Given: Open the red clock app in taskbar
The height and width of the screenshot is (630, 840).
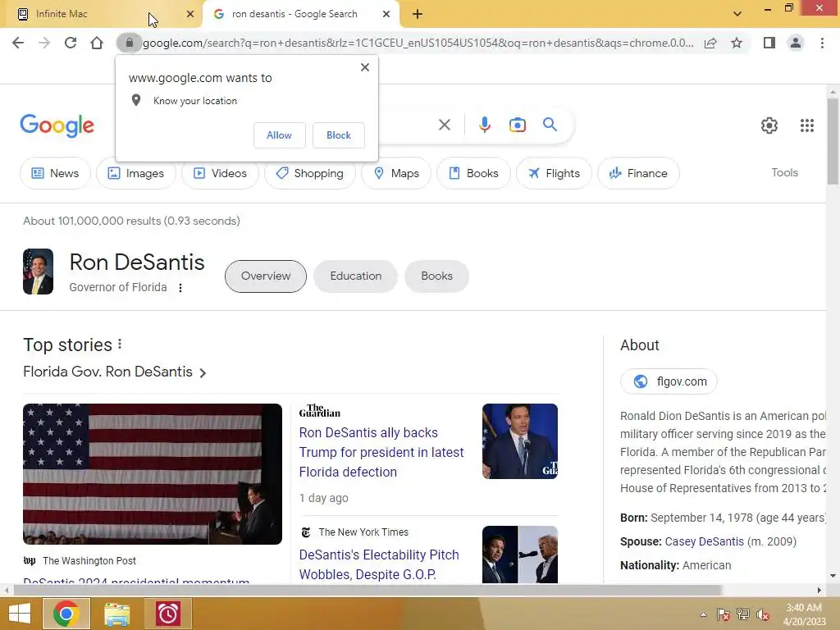Looking at the screenshot, I should pyautogui.click(x=167, y=614).
